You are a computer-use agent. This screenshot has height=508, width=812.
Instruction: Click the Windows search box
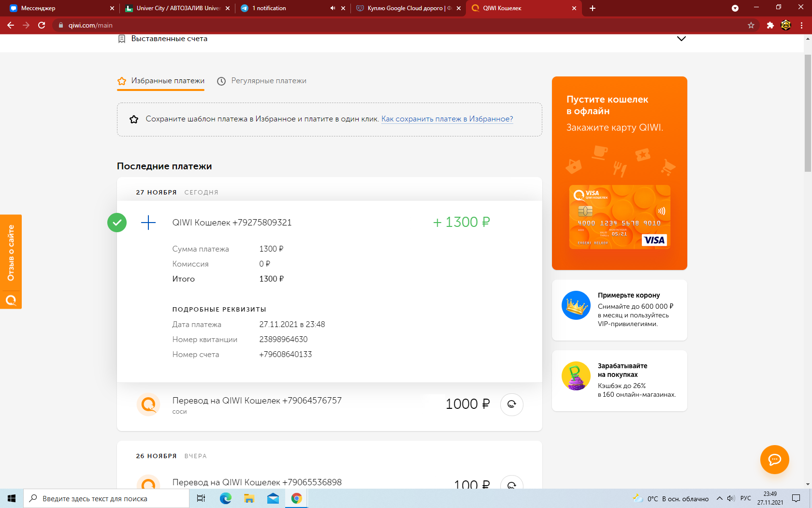point(106,498)
